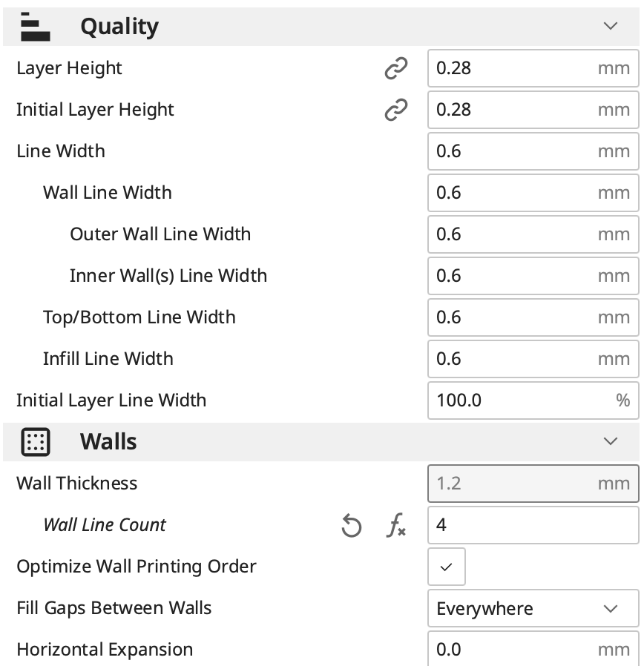This screenshot has width=644, height=666.
Task: Click the Wall Line Count value field
Action: pyautogui.click(x=533, y=525)
